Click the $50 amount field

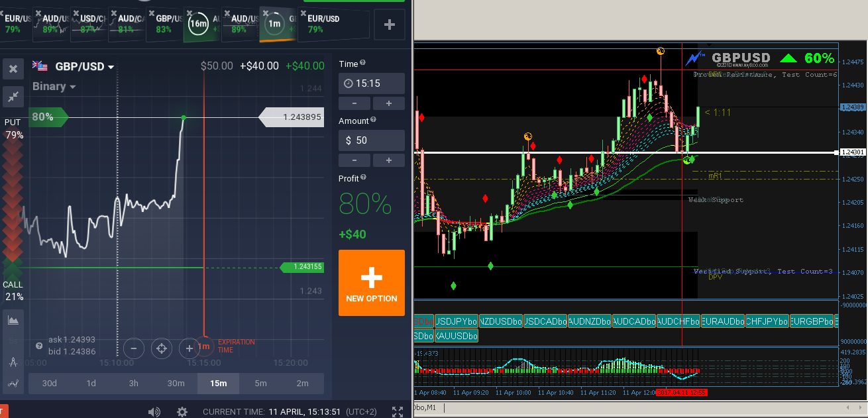point(372,140)
